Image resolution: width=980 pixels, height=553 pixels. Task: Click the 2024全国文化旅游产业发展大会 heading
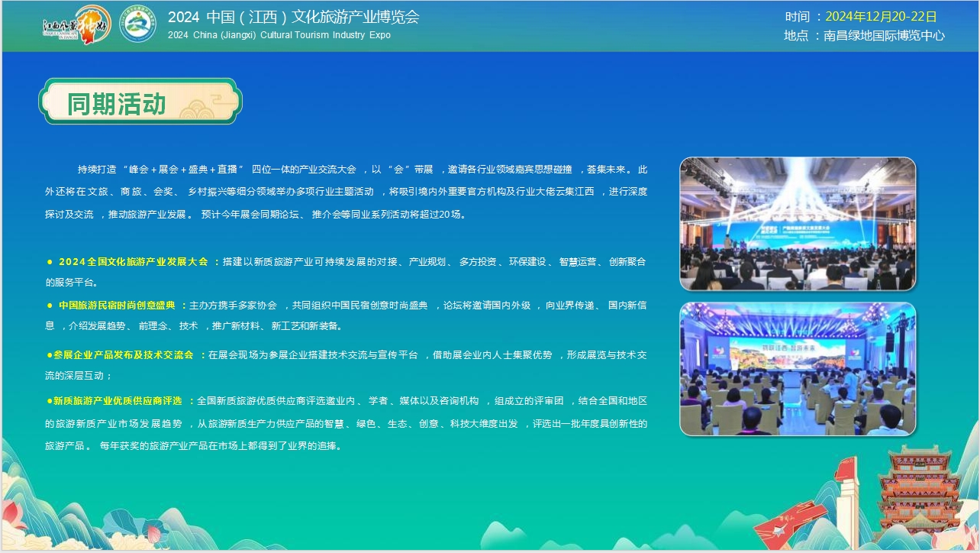click(x=134, y=262)
